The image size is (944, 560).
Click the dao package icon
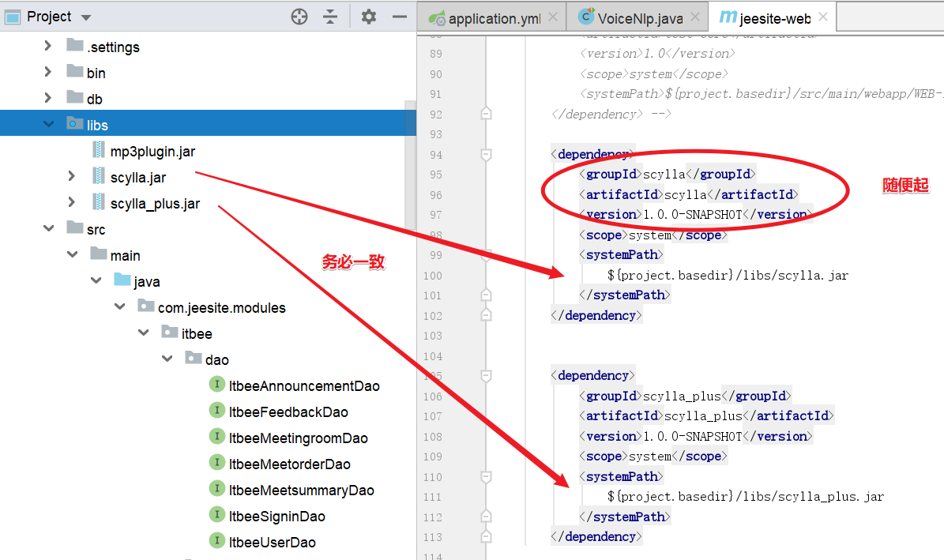(x=194, y=357)
